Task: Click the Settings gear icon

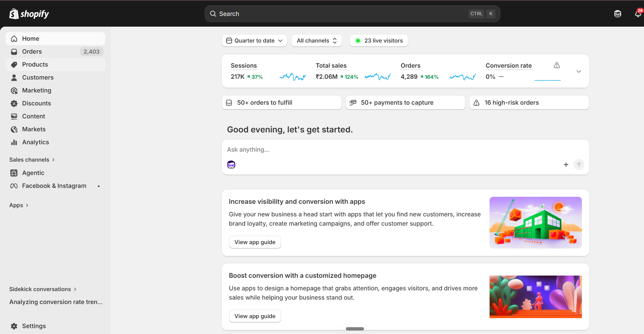Action: coord(14,326)
